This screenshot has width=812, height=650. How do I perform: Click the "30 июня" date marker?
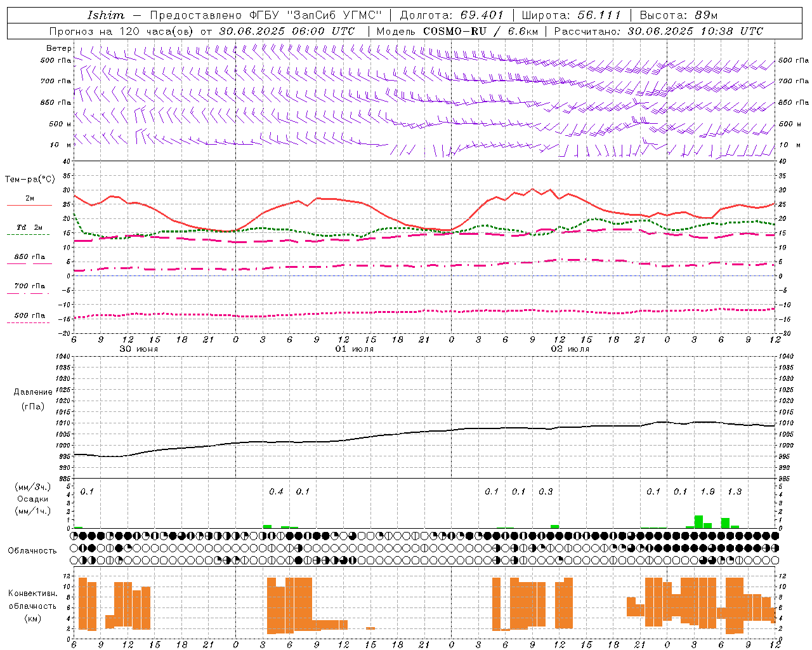click(139, 349)
